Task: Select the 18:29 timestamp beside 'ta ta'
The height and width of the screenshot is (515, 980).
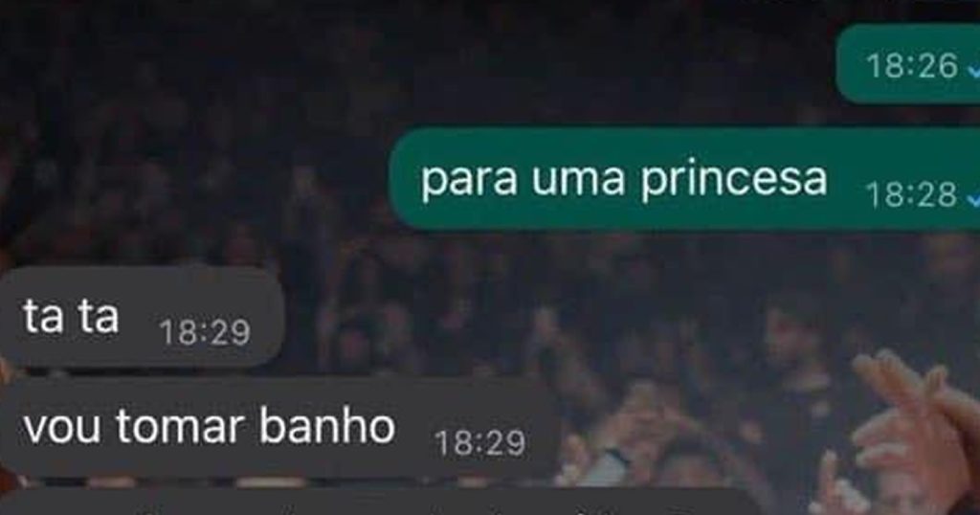Action: click(205, 332)
